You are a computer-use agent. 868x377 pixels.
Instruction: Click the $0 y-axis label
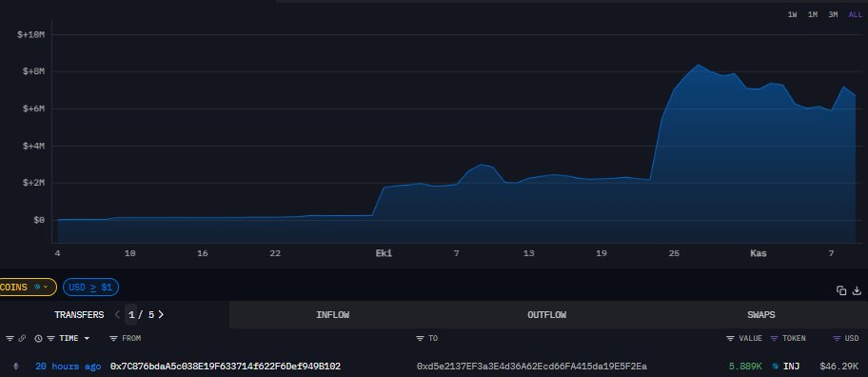coord(39,220)
